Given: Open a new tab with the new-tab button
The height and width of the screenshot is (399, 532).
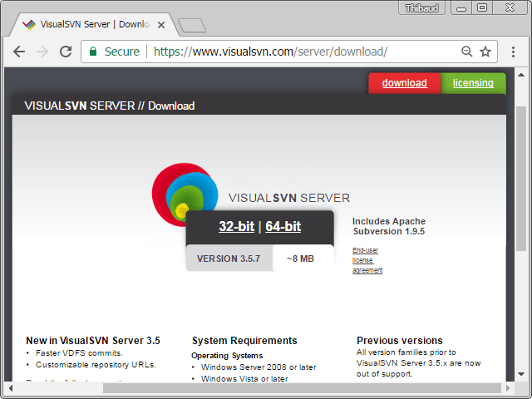Looking at the screenshot, I should [x=191, y=25].
